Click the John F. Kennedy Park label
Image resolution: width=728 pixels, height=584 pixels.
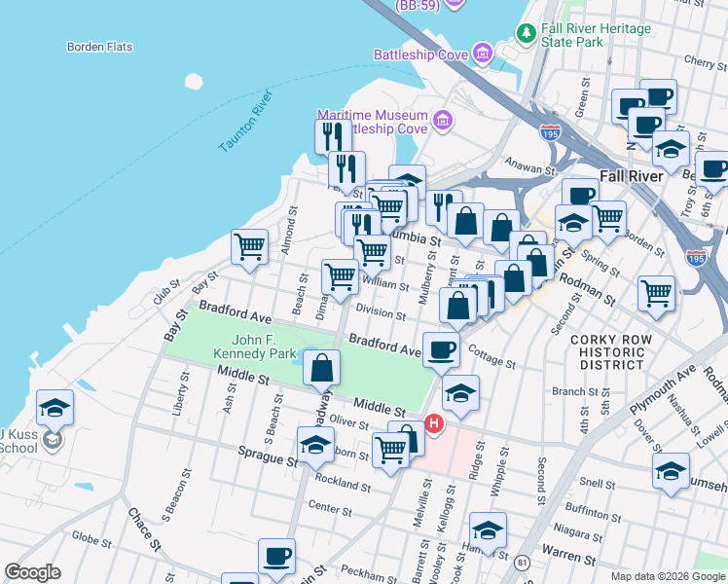click(x=254, y=347)
